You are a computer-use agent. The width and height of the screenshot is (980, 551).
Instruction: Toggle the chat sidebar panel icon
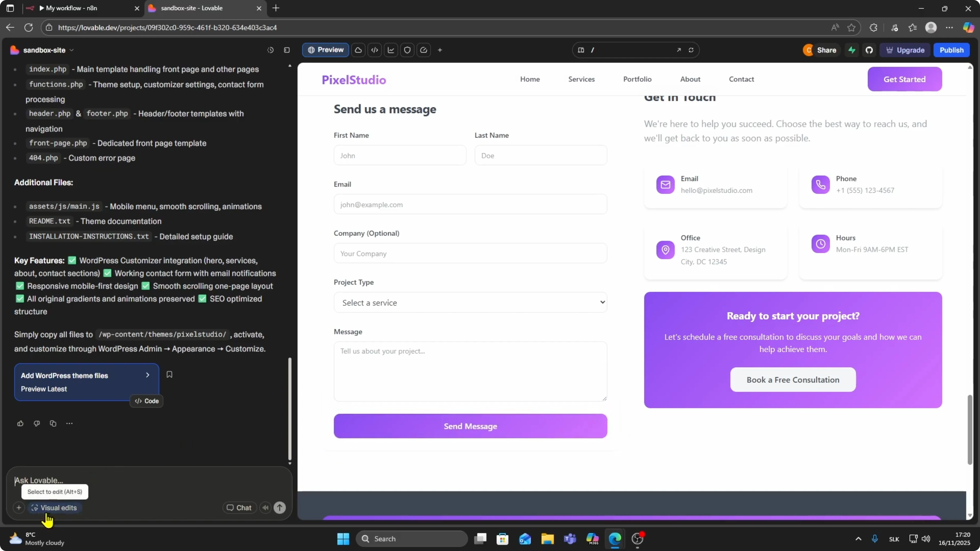pos(287,50)
